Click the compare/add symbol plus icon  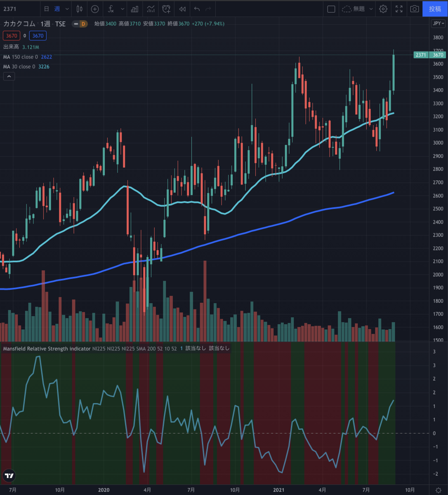[95, 9]
